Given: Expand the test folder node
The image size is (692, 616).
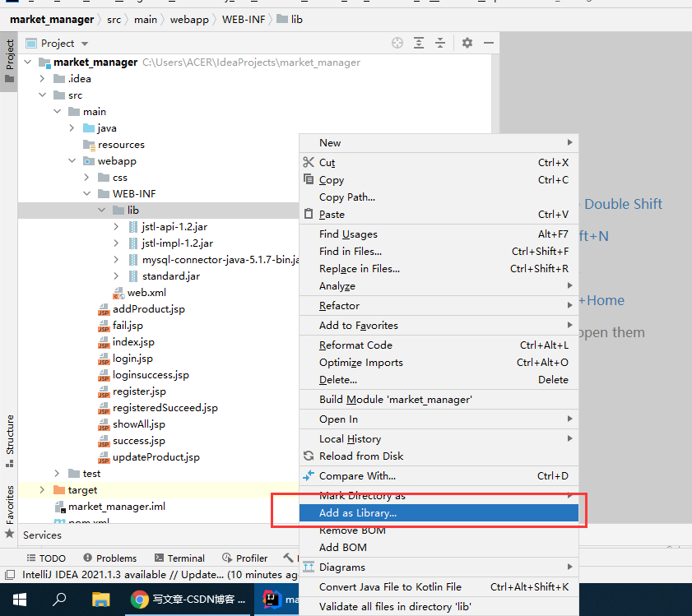Looking at the screenshot, I should pos(57,474).
